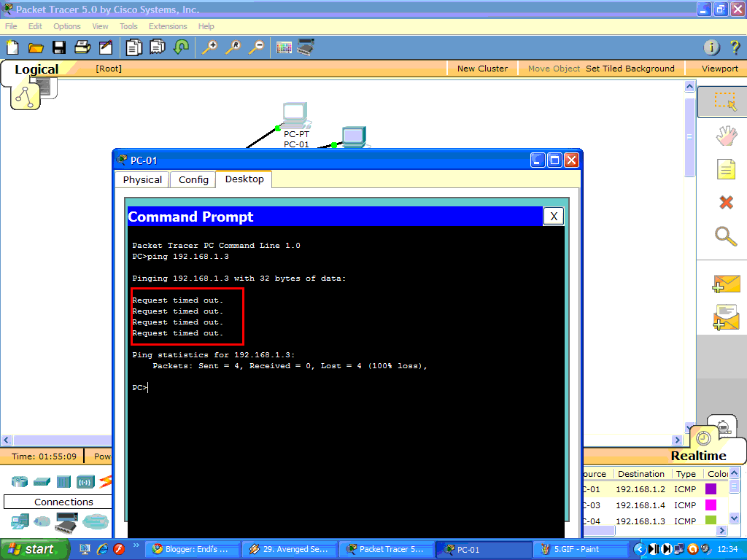Open the File menu
This screenshot has height=560, width=747.
pyautogui.click(x=11, y=26)
